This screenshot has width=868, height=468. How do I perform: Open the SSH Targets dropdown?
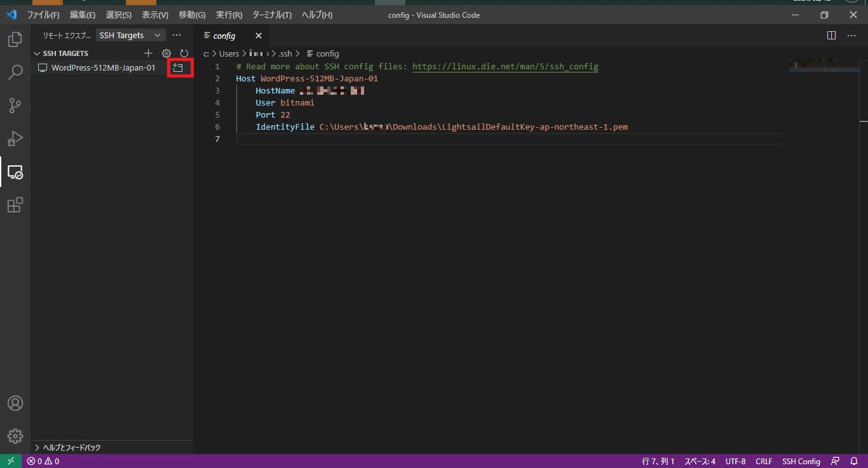[130, 35]
